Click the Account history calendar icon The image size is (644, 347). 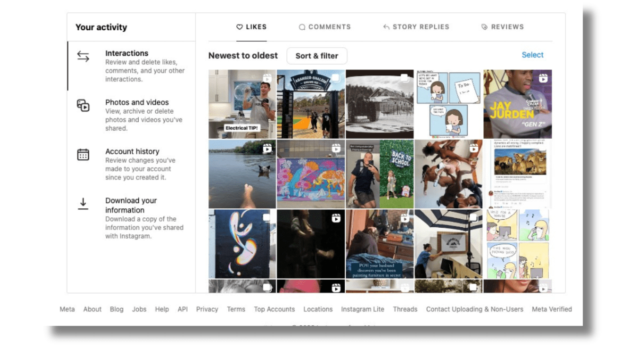(83, 155)
